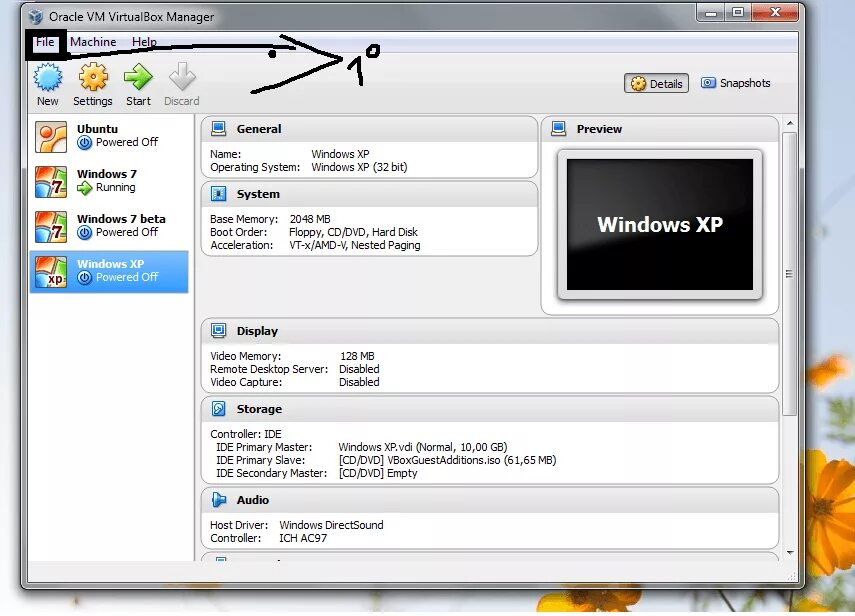Click the 128 MB video memory value
This screenshot has width=855, height=616.
[x=357, y=356]
